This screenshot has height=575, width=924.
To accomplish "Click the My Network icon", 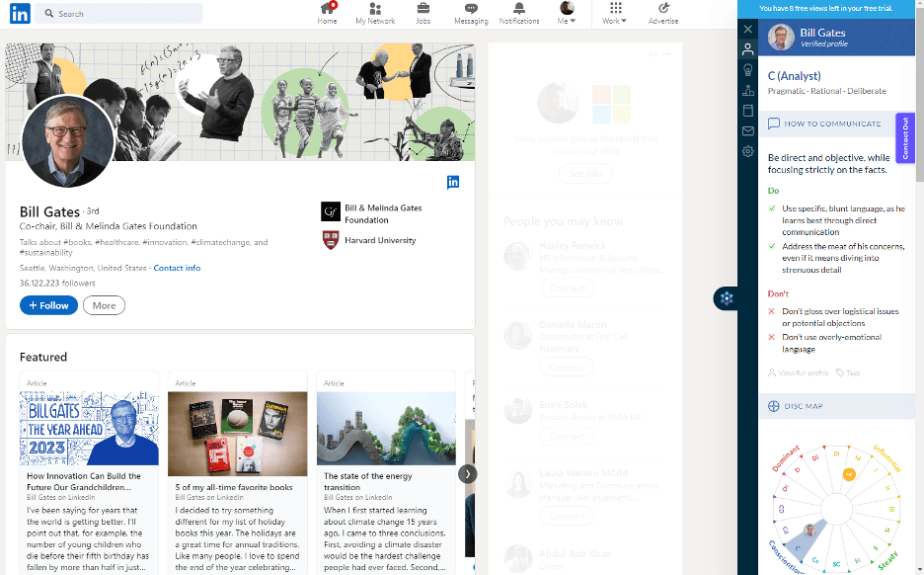I will coord(375,14).
